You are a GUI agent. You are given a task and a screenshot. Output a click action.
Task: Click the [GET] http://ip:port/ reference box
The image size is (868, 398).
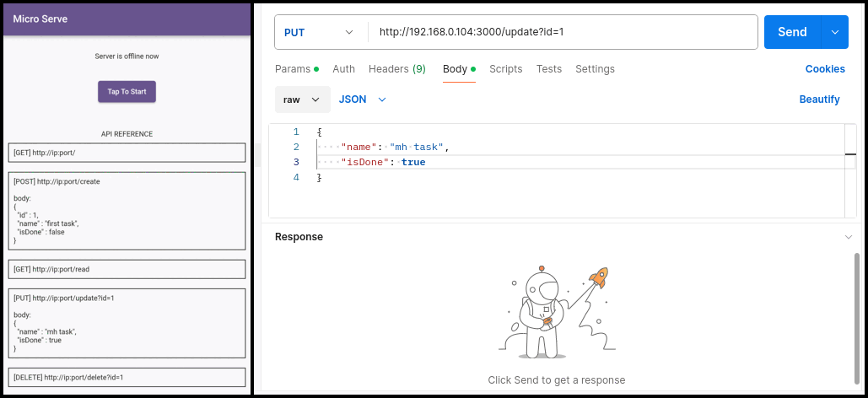pos(127,153)
